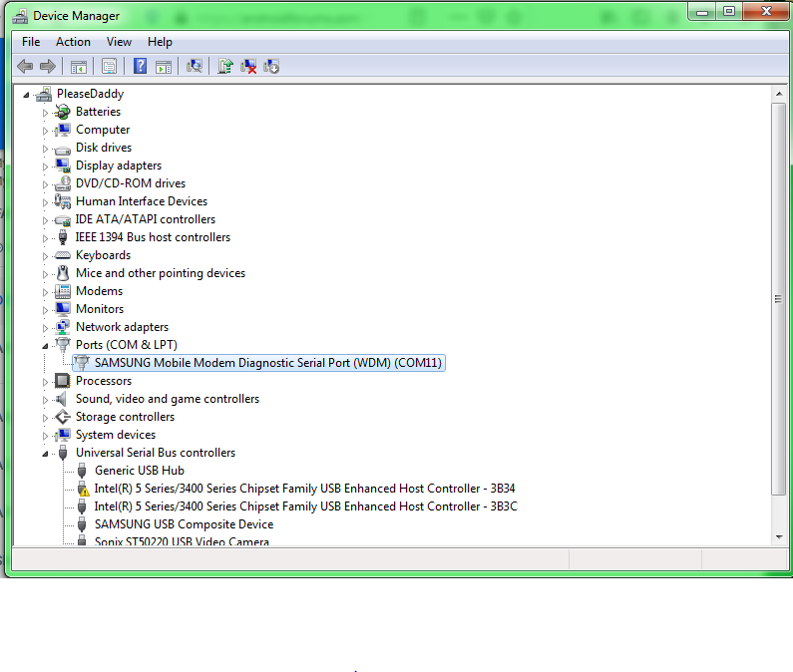Select Generic USB Hub entry
The width and height of the screenshot is (793, 672).
coord(140,471)
